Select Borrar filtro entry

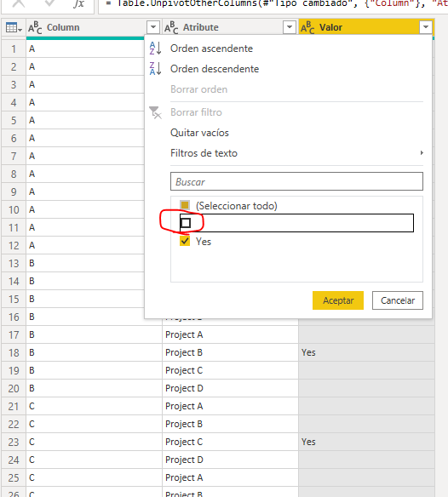coord(196,112)
